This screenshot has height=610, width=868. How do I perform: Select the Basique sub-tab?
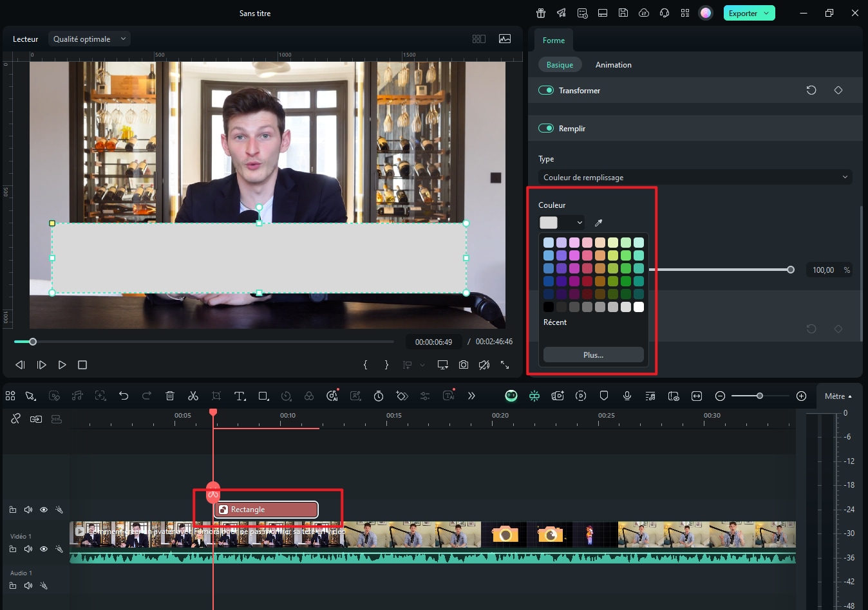[x=560, y=64]
